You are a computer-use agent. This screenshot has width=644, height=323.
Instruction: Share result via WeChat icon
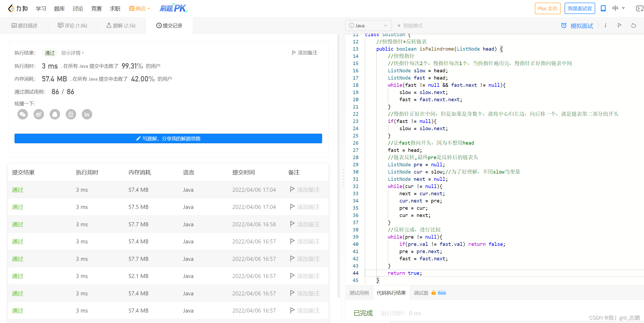click(x=23, y=115)
